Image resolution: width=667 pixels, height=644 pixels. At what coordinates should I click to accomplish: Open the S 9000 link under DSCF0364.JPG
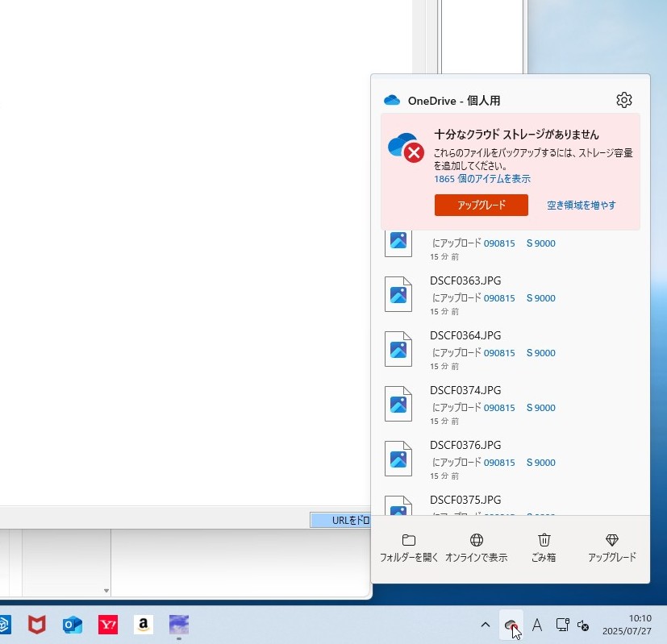(x=540, y=353)
